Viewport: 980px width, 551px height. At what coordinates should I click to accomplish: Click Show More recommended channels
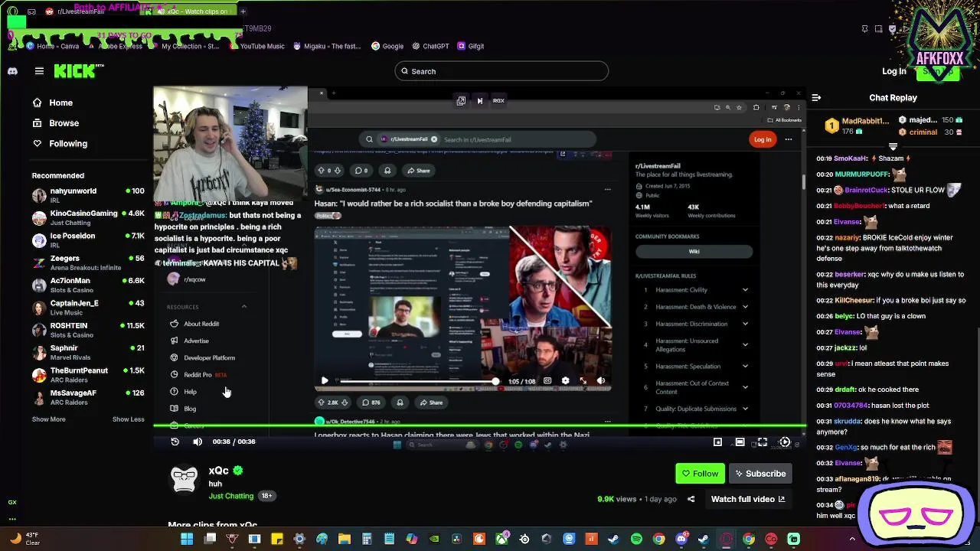(x=48, y=419)
